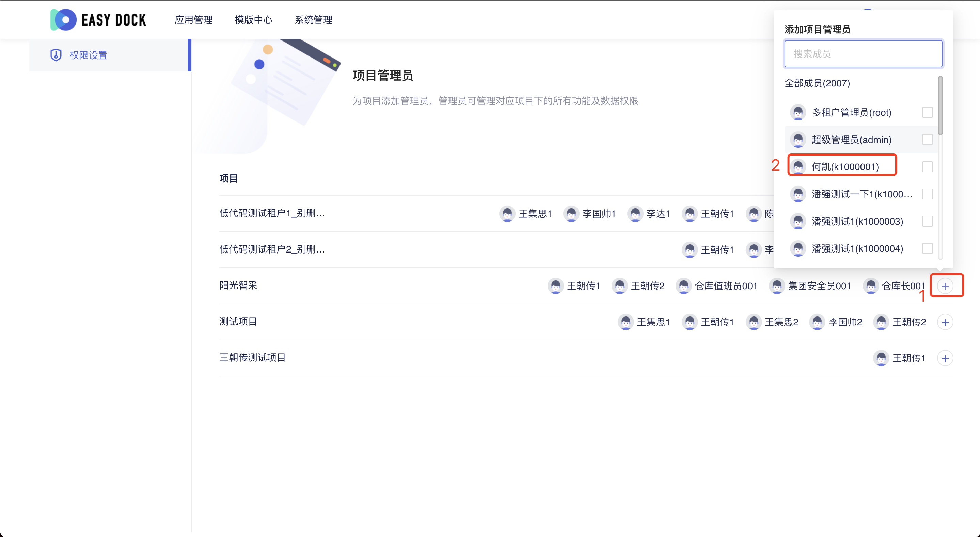The image size is (980, 537).
Task: Click the shield icon beside 权限设置
Action: coord(56,55)
